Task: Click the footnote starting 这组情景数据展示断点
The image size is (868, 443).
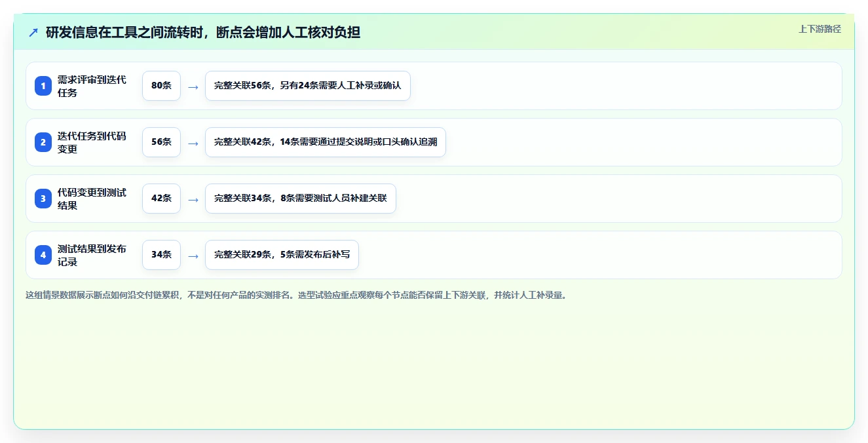Action: tap(296, 295)
